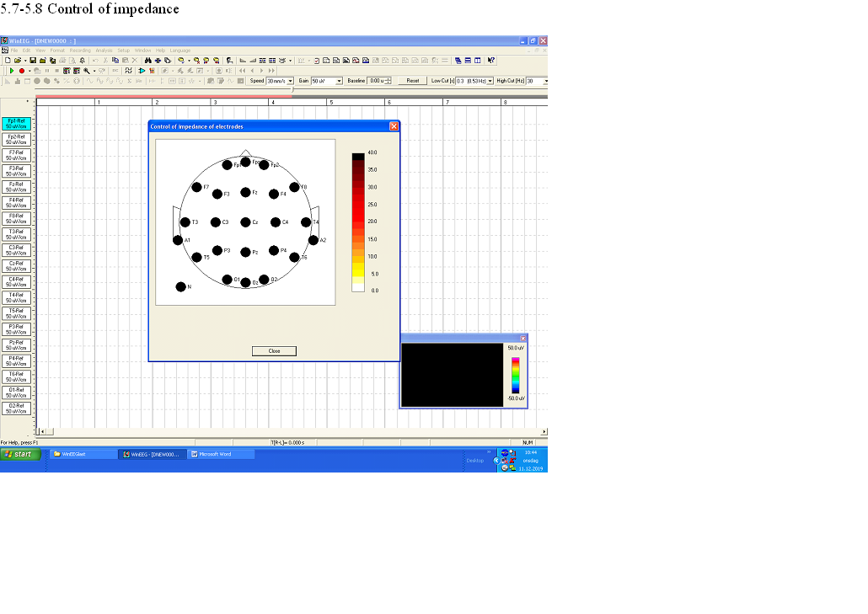Toggle the T5-Ref channel button
Image resolution: width=868 pixels, height=614 pixels.
(16, 313)
